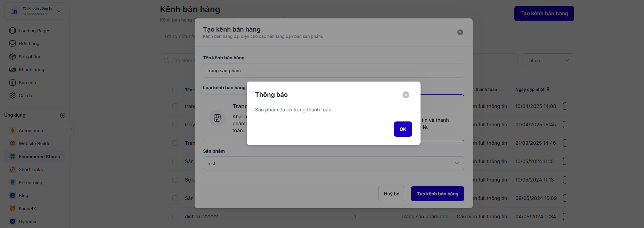Click the Landing Pages sidebar icon

point(13,31)
